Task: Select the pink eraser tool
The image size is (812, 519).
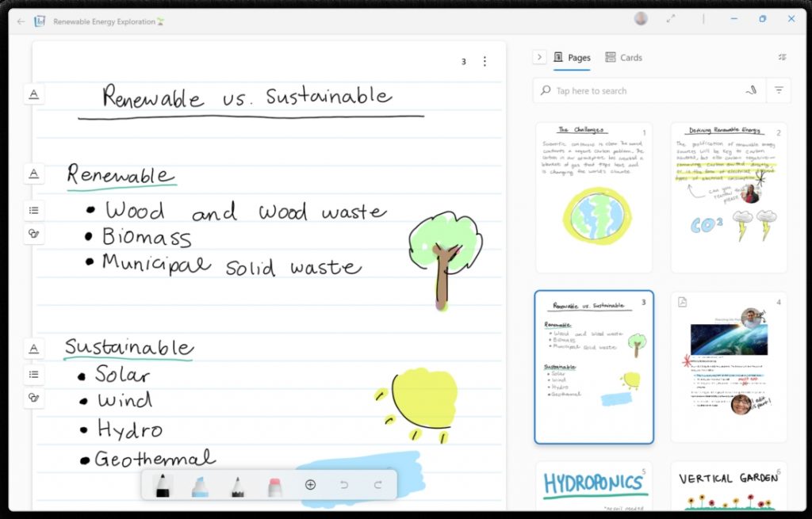Action: tap(274, 485)
